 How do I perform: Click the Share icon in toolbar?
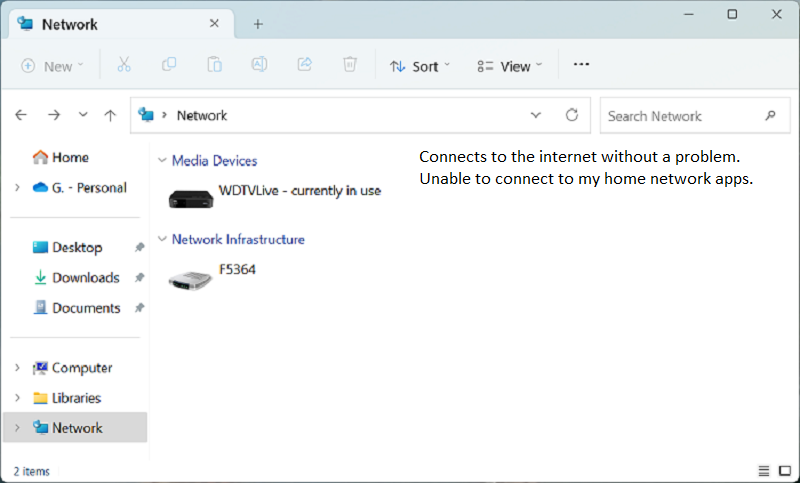click(304, 65)
